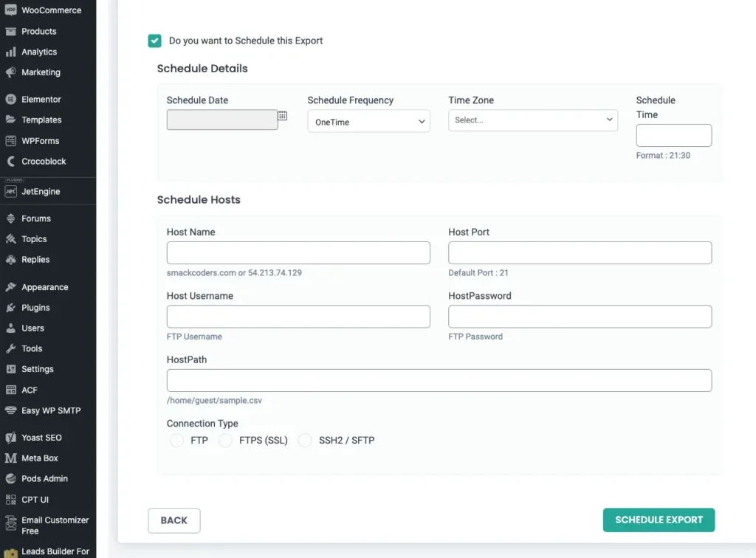Open the Schedule Frequency dropdown
This screenshot has height=558, width=756.
click(368, 121)
